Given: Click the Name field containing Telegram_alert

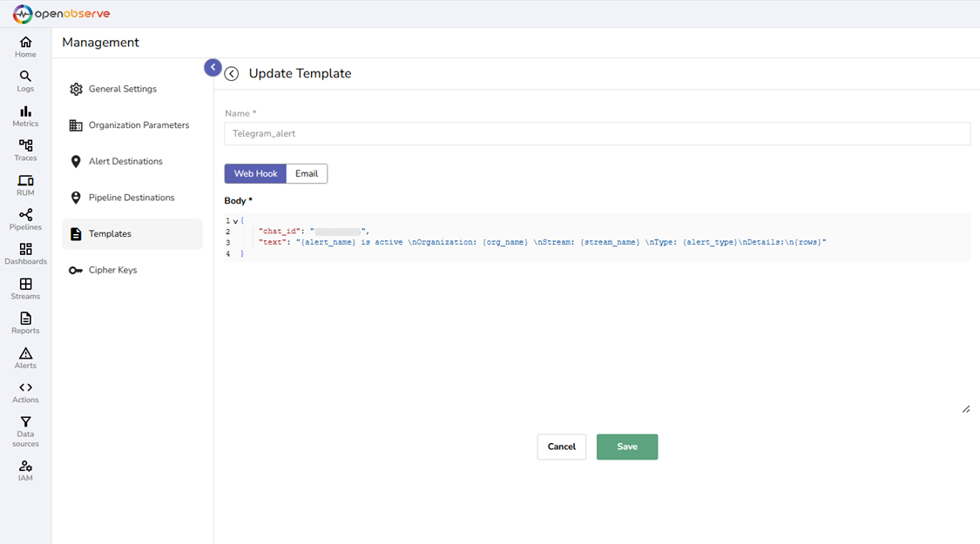Looking at the screenshot, I should click(597, 134).
